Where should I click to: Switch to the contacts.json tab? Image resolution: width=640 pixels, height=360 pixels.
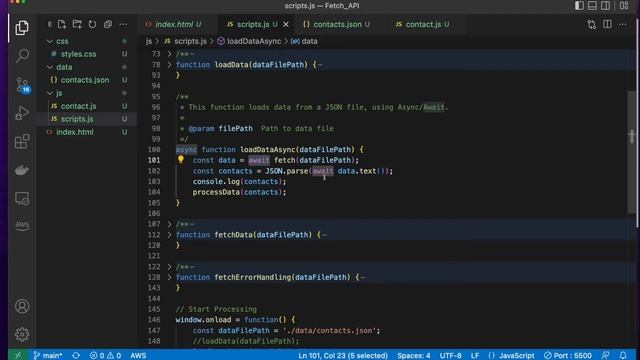[337, 24]
